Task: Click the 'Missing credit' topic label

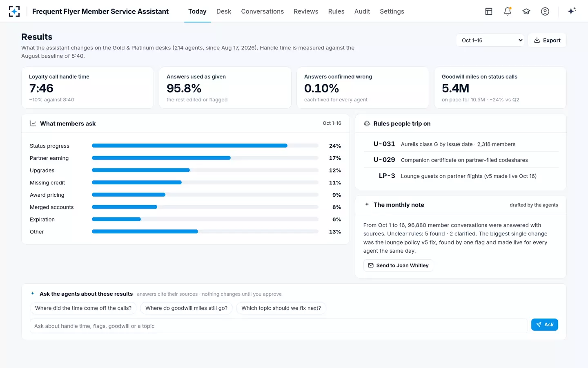Action: 47,183
